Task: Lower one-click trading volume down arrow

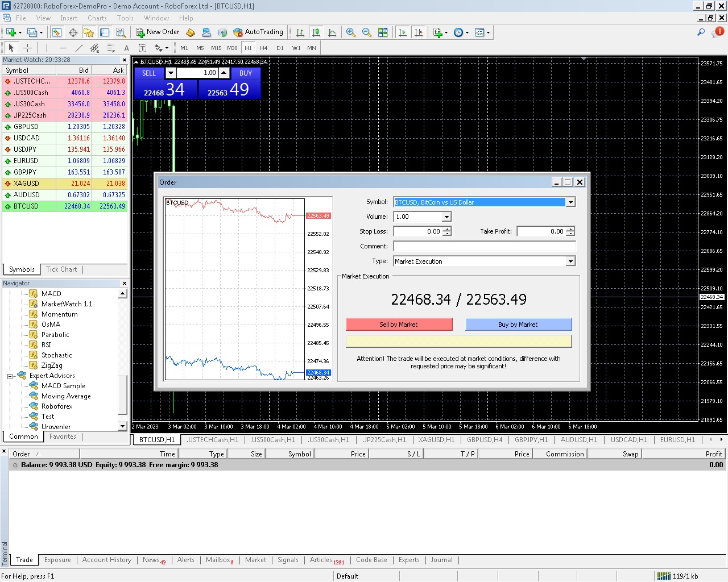Action: point(171,73)
